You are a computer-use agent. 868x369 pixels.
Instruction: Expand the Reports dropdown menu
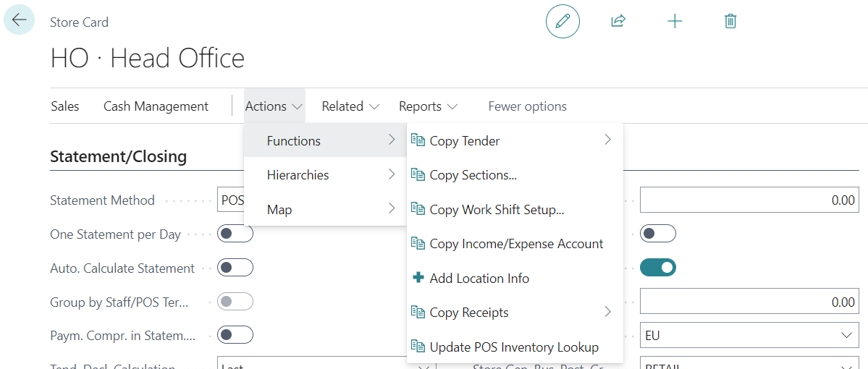(428, 106)
